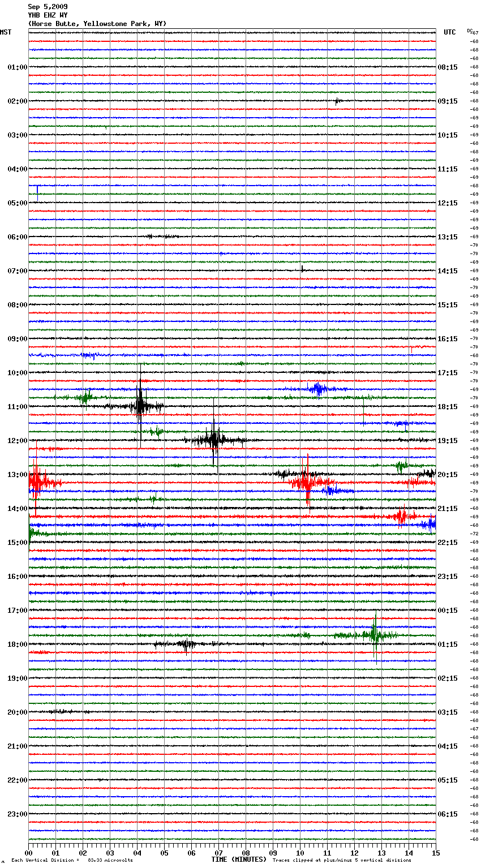Select the 01:00 MST time label
This screenshot has width=481, height=868.
(18, 67)
